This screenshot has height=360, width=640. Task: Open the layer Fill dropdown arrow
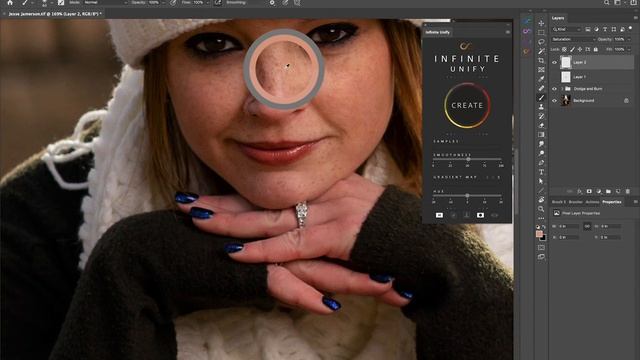[x=629, y=49]
